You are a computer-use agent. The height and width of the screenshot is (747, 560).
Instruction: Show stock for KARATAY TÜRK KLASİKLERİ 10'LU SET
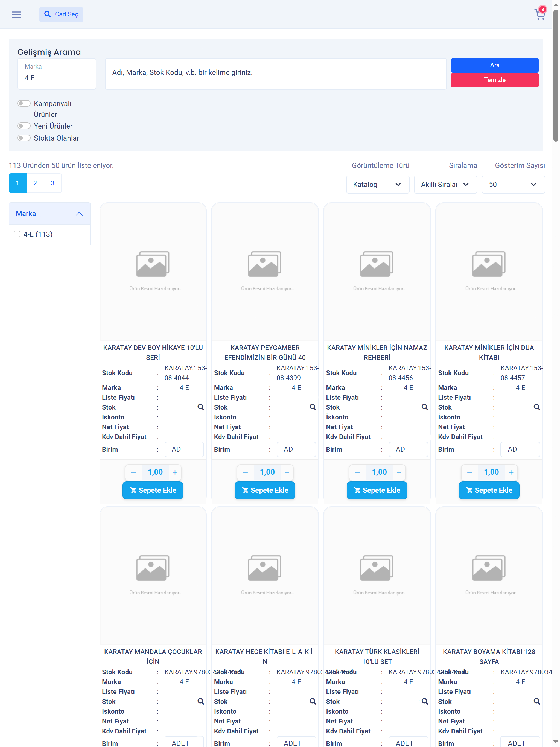point(425,701)
